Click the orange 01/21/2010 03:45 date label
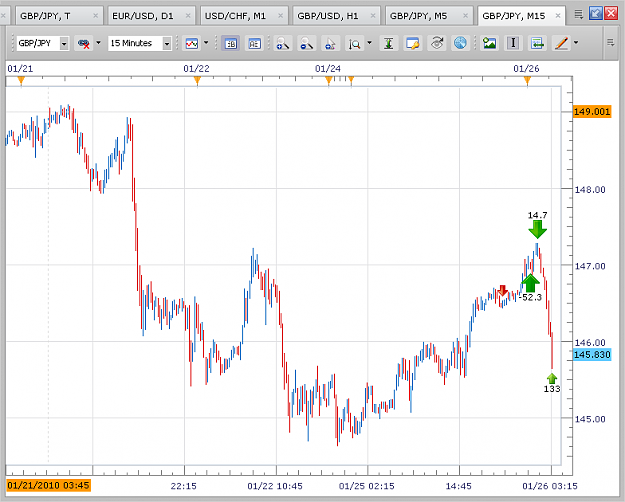The image size is (625, 502). [48, 485]
